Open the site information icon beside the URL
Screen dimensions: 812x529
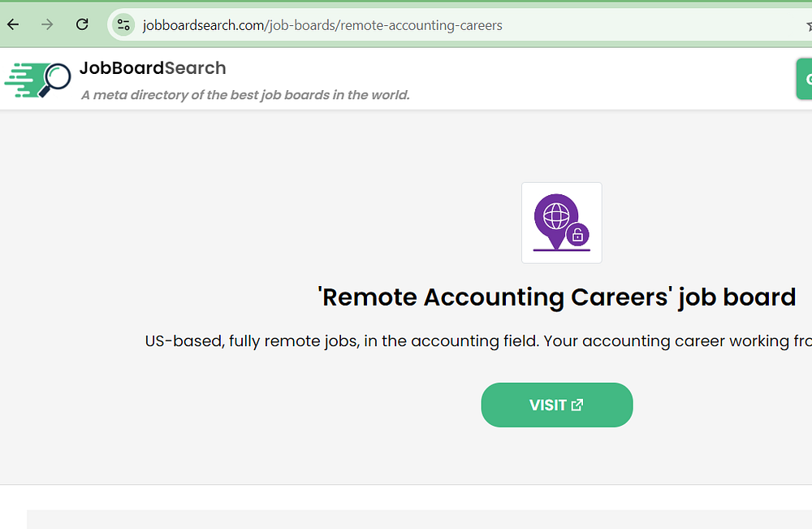[x=123, y=24]
